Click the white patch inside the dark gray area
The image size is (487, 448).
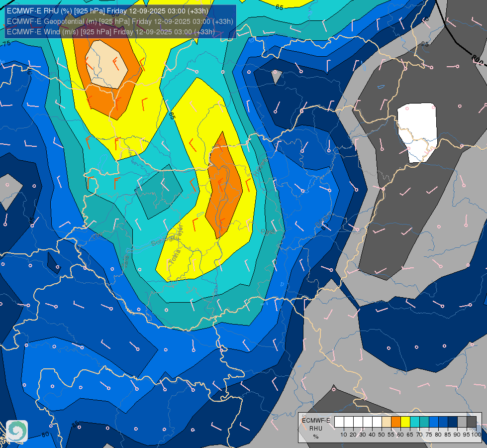[417, 132]
